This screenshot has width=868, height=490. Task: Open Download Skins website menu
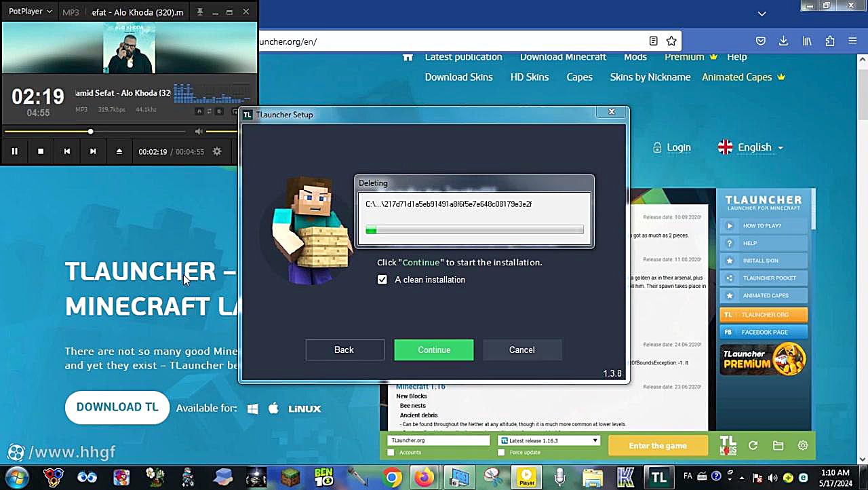459,77
